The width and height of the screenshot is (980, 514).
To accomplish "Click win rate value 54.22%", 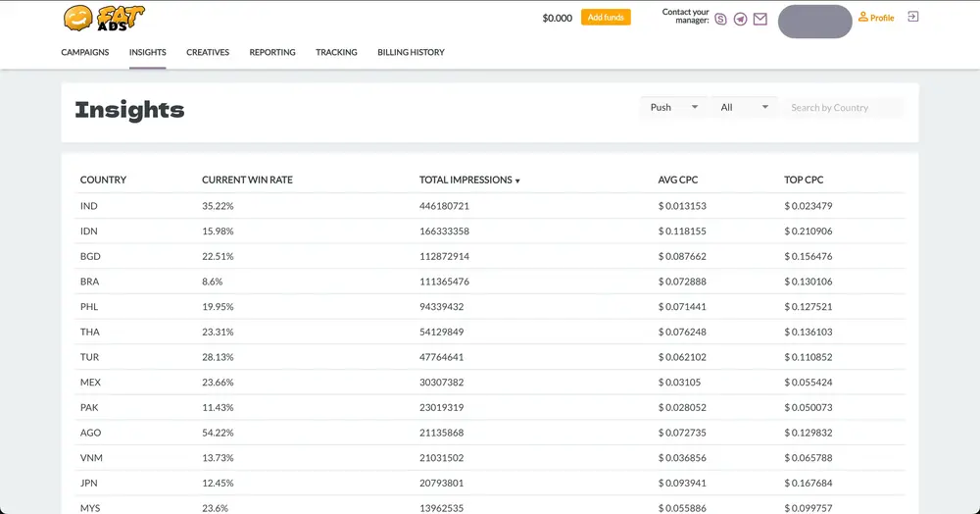I will 218,433.
